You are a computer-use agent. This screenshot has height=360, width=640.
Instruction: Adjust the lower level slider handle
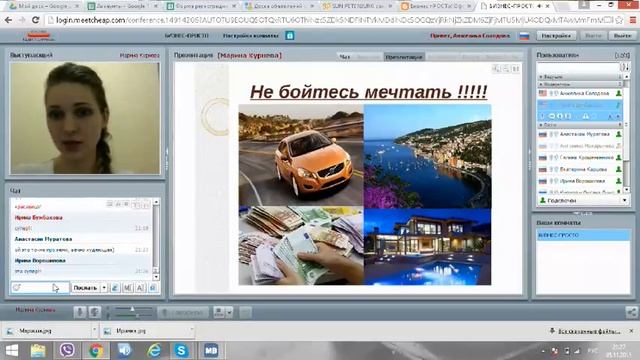click(x=138, y=316)
